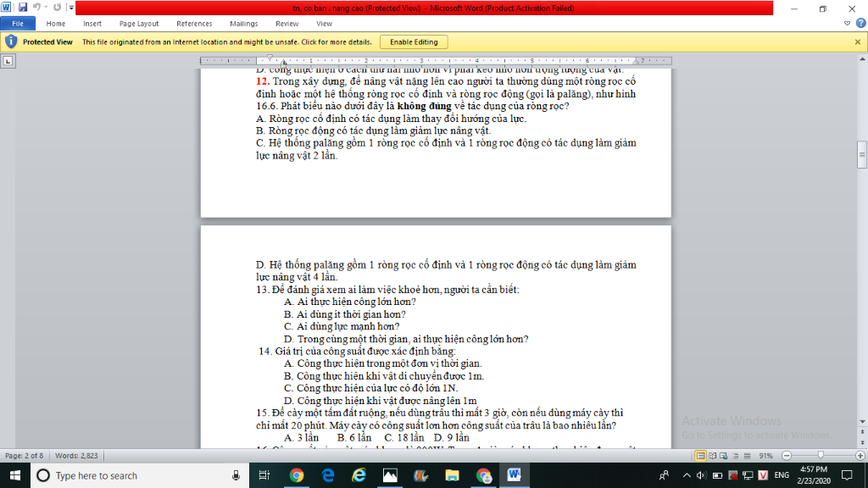Click the Protected View info message text
This screenshot has width=868, height=488.
pyautogui.click(x=227, y=42)
